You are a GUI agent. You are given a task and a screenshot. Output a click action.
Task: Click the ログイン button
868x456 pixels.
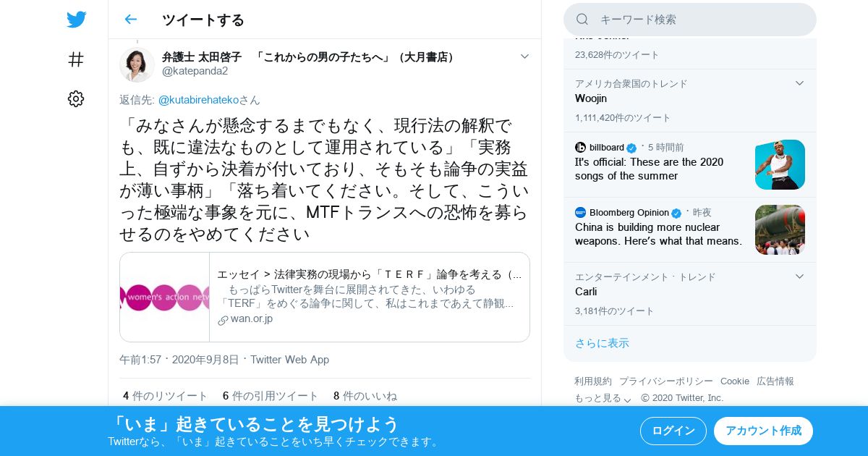[673, 431]
